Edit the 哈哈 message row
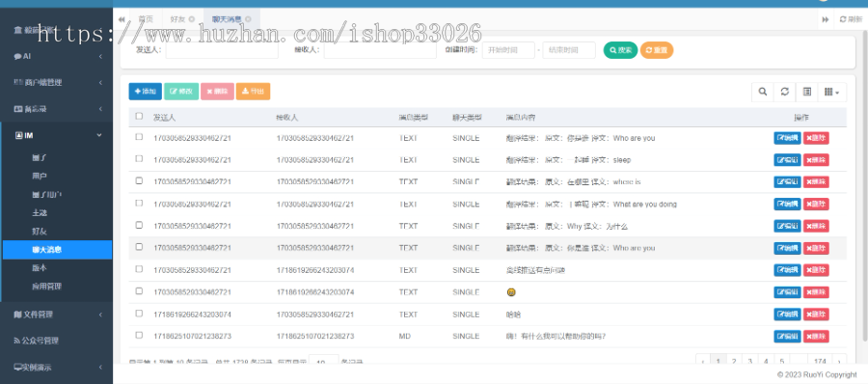Image resolution: width=868 pixels, height=384 pixels. (x=787, y=315)
